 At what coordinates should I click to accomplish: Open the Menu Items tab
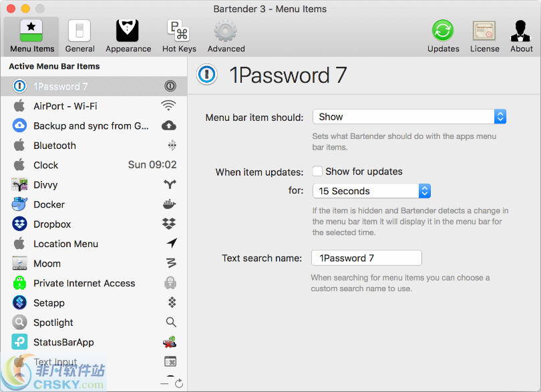(32, 37)
